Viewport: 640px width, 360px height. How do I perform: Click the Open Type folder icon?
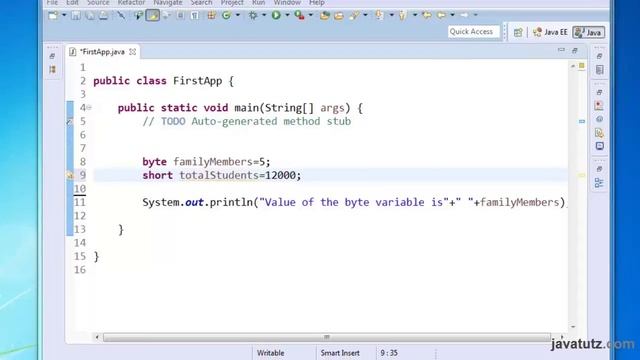pos(325,16)
